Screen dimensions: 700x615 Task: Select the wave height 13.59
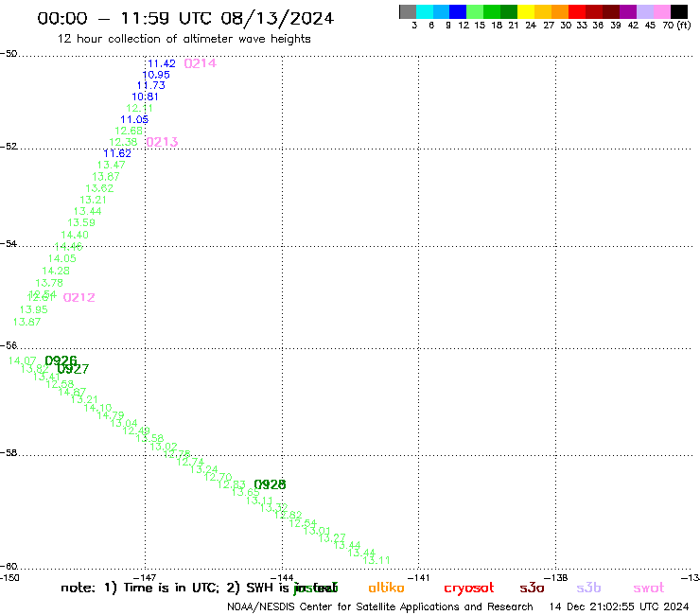[x=81, y=222]
